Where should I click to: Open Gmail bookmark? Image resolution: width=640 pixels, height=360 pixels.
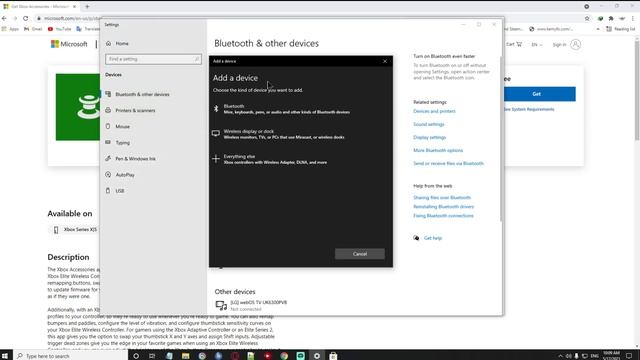pos(33,29)
